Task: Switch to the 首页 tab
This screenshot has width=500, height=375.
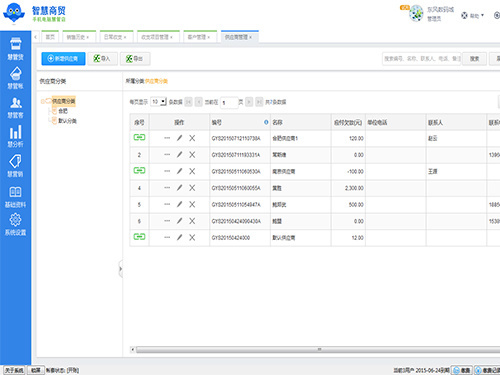Action: pos(50,37)
